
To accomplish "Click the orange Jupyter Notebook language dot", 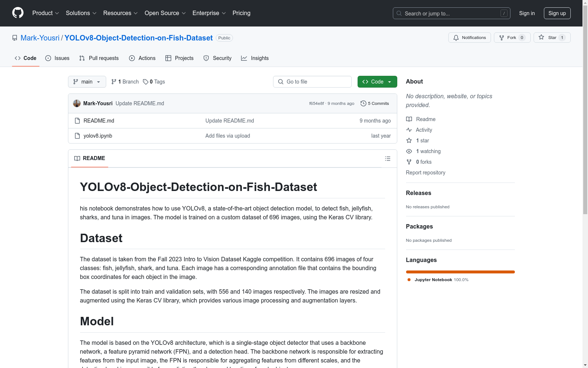I will (409, 280).
